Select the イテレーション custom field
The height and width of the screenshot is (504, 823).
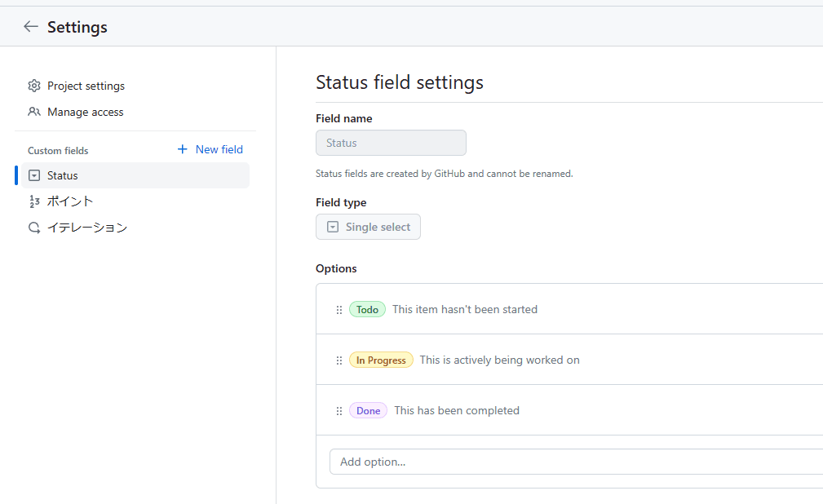point(87,228)
